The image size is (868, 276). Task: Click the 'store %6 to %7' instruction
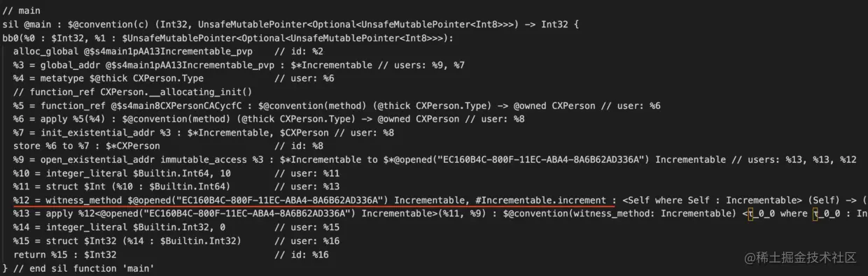86,146
